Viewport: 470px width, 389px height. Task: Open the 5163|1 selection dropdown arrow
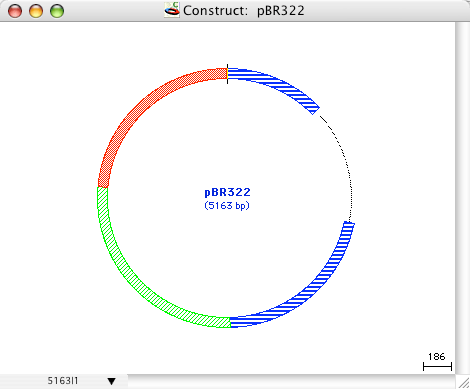pos(112,381)
